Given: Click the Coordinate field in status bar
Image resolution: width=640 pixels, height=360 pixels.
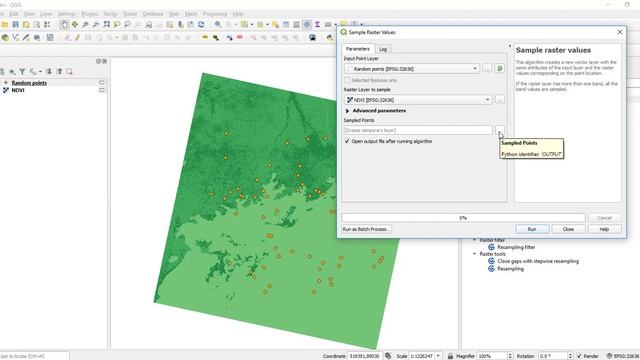Looking at the screenshot, I should point(365,356).
